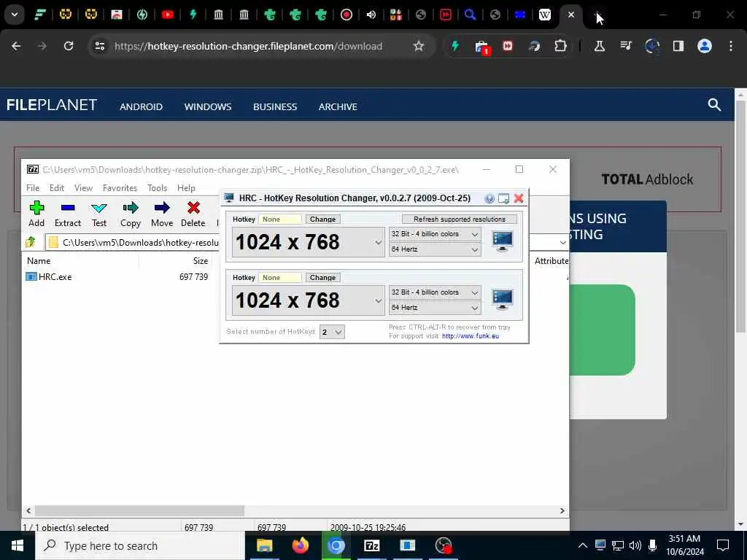Open the Help menu in 7-Zip
Screen dimensions: 747x560
click(x=186, y=188)
